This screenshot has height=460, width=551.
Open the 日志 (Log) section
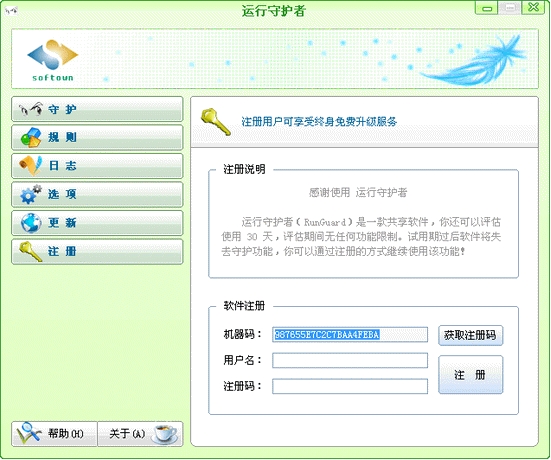tap(97, 166)
